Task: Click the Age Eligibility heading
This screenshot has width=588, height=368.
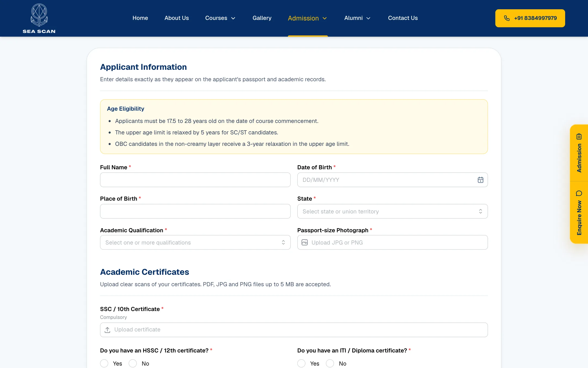Action: 125,109
